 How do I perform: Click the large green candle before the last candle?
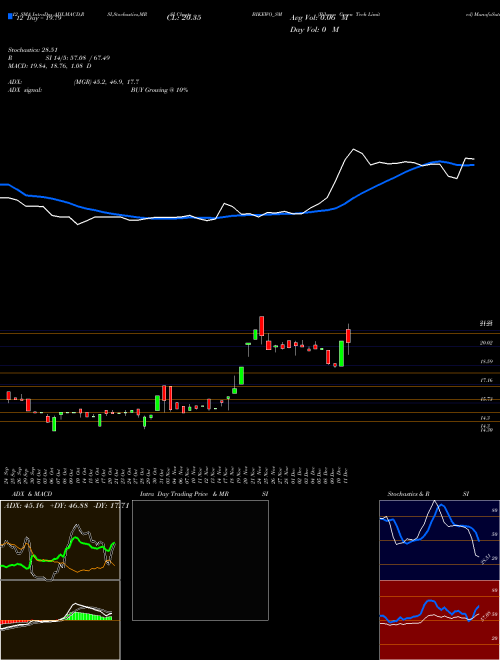[x=341, y=354]
